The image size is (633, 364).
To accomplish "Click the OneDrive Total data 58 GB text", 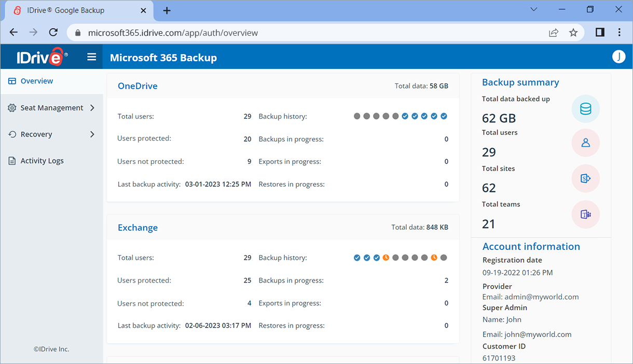I will (x=421, y=86).
